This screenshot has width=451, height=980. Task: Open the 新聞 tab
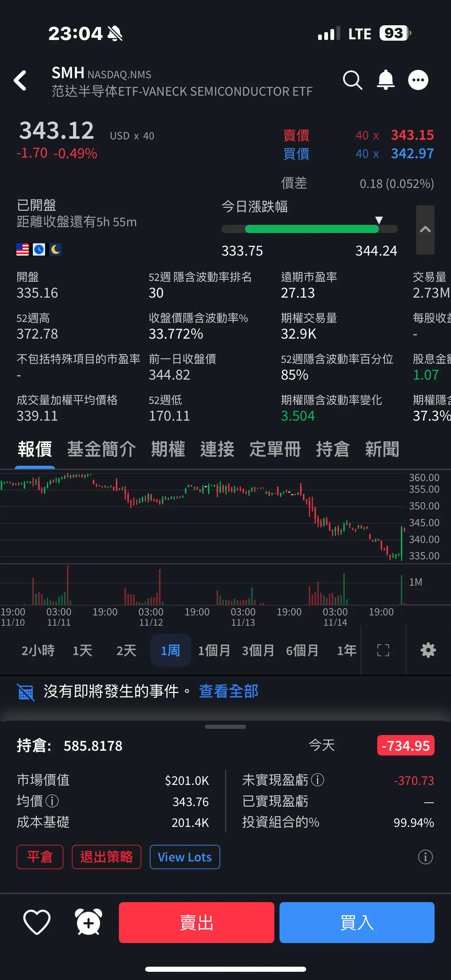coord(382,449)
